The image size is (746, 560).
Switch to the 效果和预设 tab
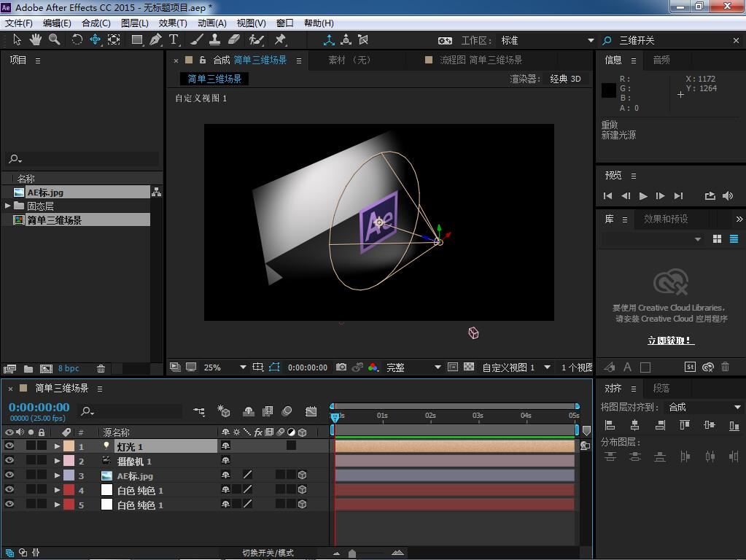pyautogui.click(x=666, y=219)
